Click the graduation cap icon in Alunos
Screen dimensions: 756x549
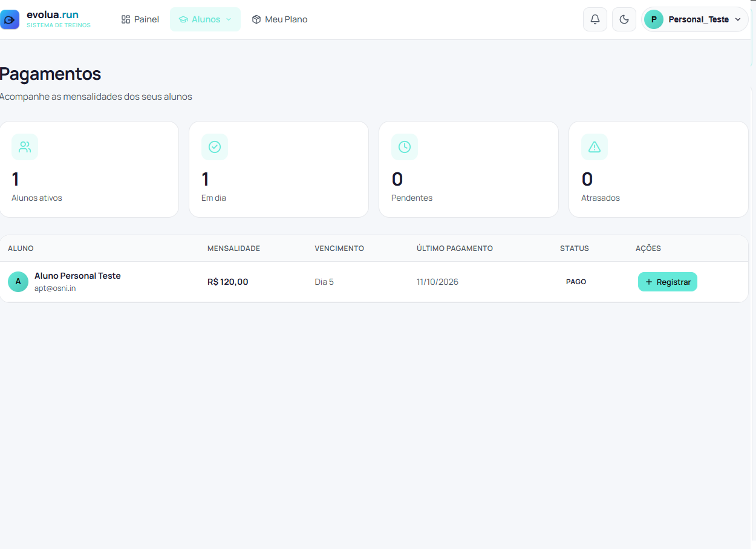click(184, 19)
